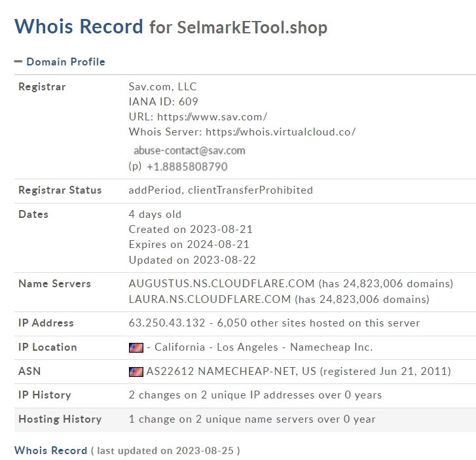Click the Domain Profile heading

point(65,62)
